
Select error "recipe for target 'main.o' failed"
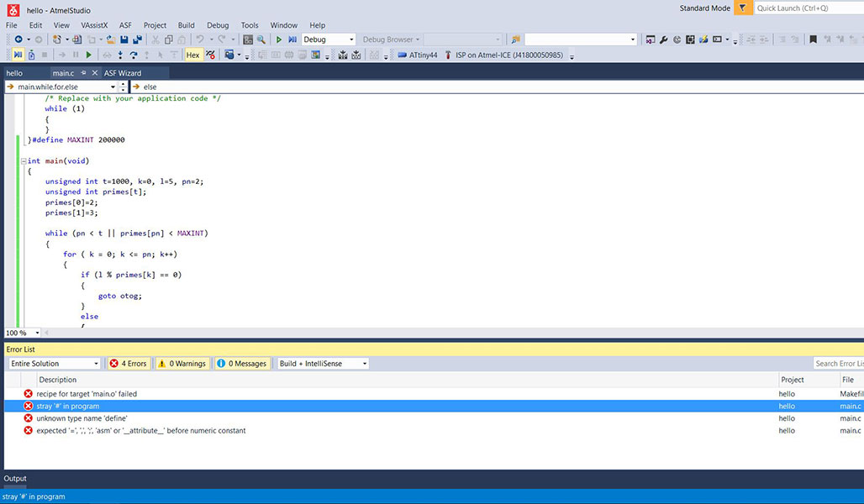pyautogui.click(x=434, y=394)
